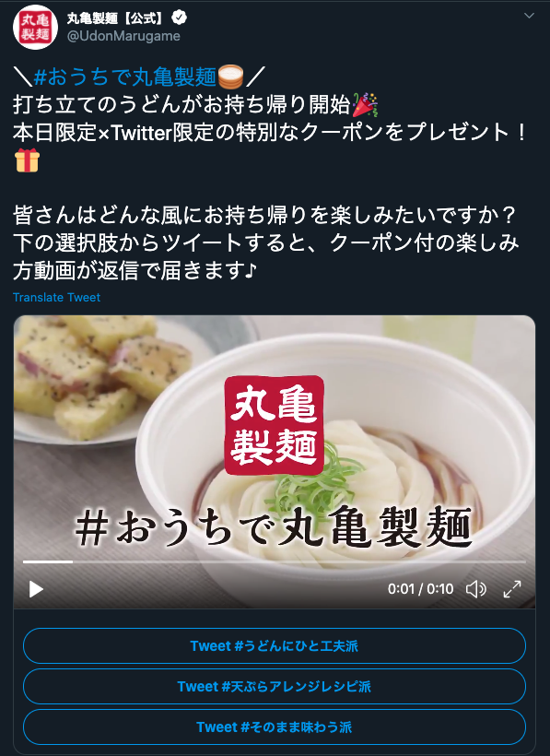Click the party popper emoji in tweet

click(x=365, y=104)
